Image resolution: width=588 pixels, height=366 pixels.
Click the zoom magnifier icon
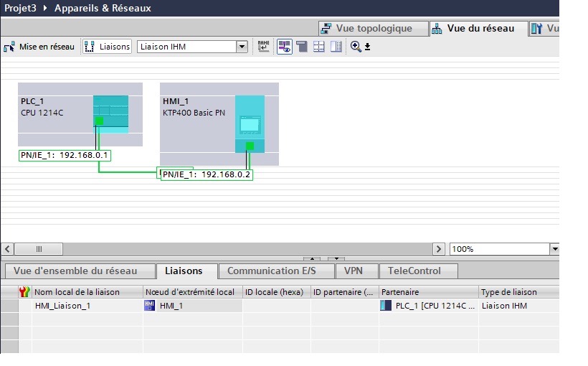[x=356, y=47]
